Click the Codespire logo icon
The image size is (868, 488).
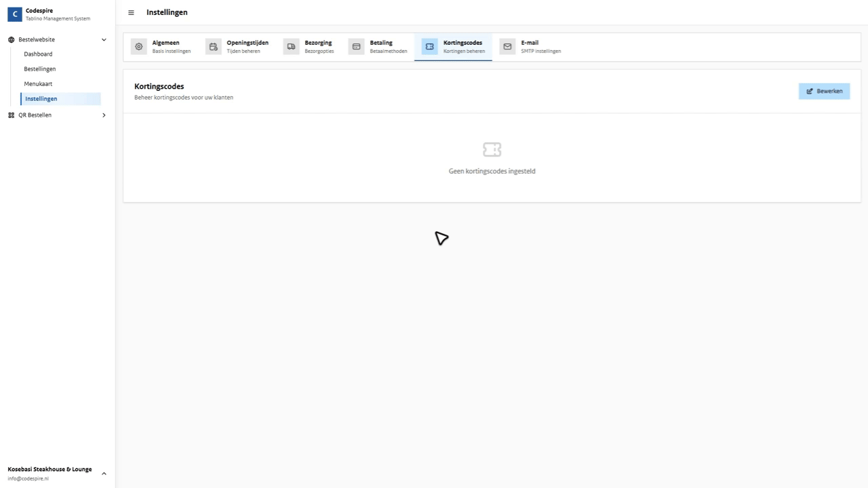click(x=14, y=14)
